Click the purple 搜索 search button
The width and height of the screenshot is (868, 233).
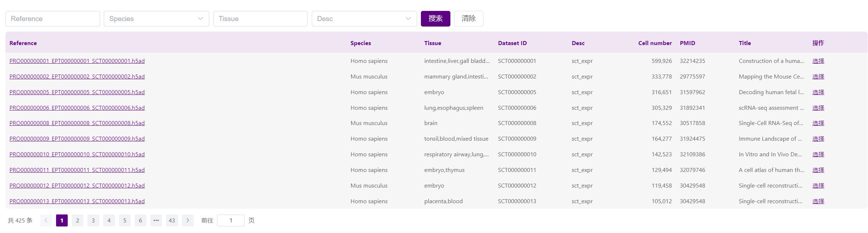coord(435,19)
